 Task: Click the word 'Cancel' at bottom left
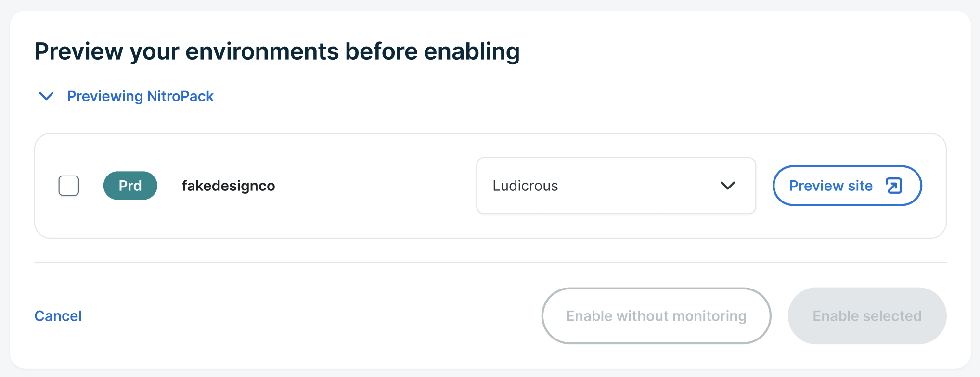(x=58, y=316)
